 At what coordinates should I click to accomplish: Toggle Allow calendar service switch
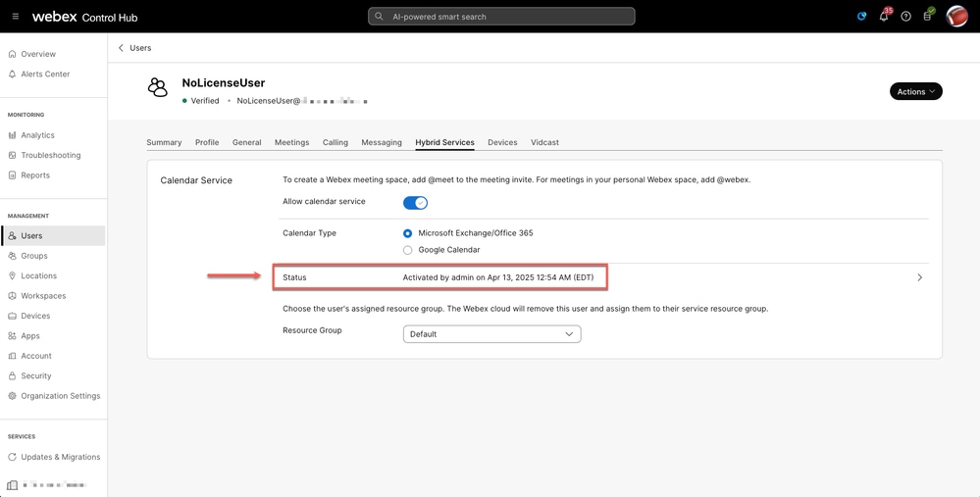pos(415,203)
